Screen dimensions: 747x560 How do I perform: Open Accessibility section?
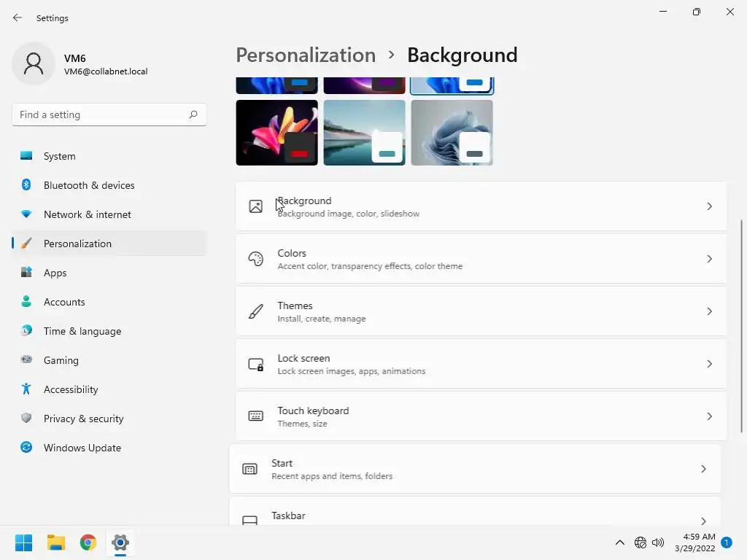click(109, 389)
